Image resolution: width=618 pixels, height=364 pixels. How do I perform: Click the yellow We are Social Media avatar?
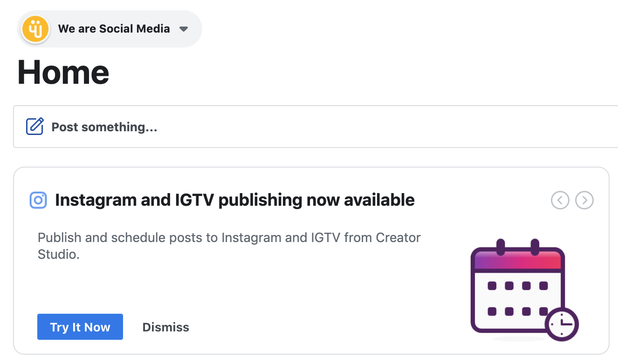pos(35,29)
